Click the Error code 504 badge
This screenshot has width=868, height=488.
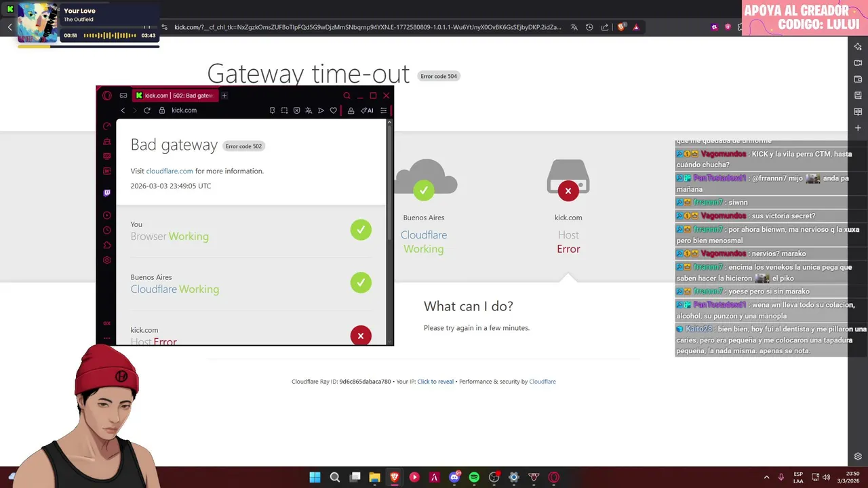click(439, 76)
